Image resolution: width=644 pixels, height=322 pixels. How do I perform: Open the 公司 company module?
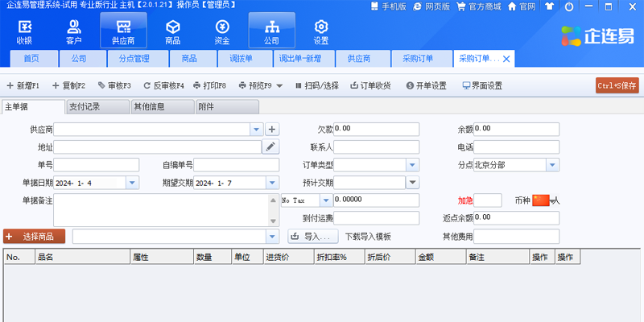(x=271, y=31)
